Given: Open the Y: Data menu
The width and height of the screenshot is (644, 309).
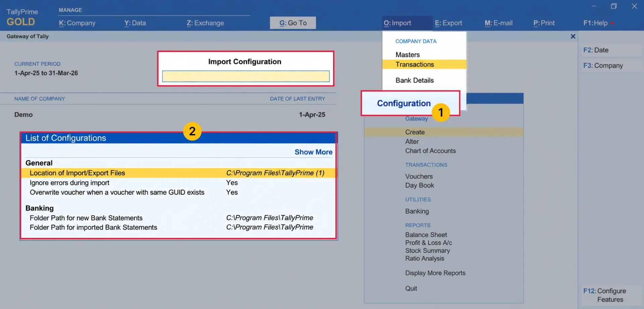Looking at the screenshot, I should [x=135, y=23].
